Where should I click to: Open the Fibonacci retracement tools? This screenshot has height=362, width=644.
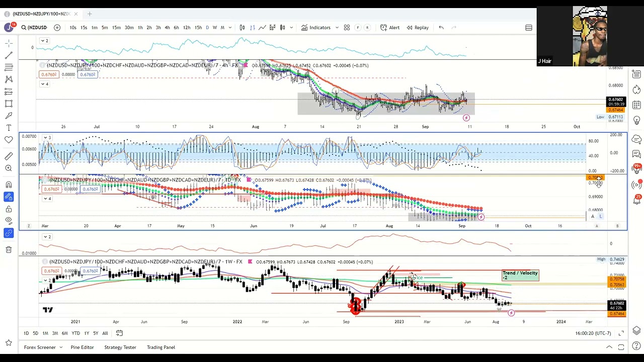coord(9,67)
